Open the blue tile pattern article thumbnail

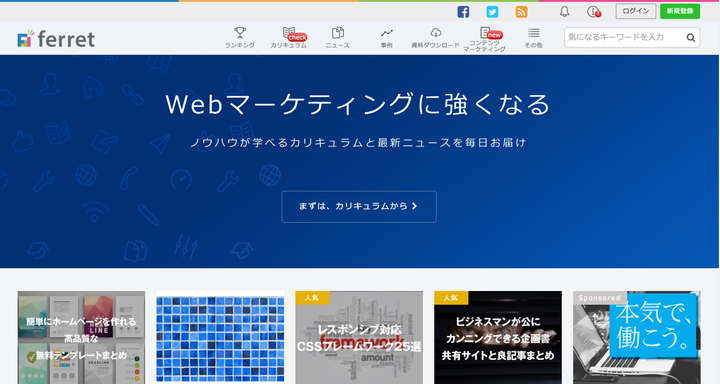coord(220,337)
